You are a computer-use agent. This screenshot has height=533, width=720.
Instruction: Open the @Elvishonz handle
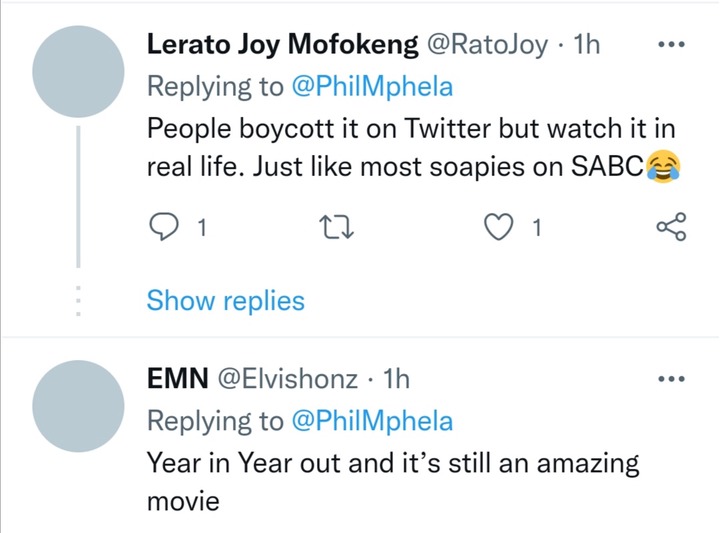287,379
